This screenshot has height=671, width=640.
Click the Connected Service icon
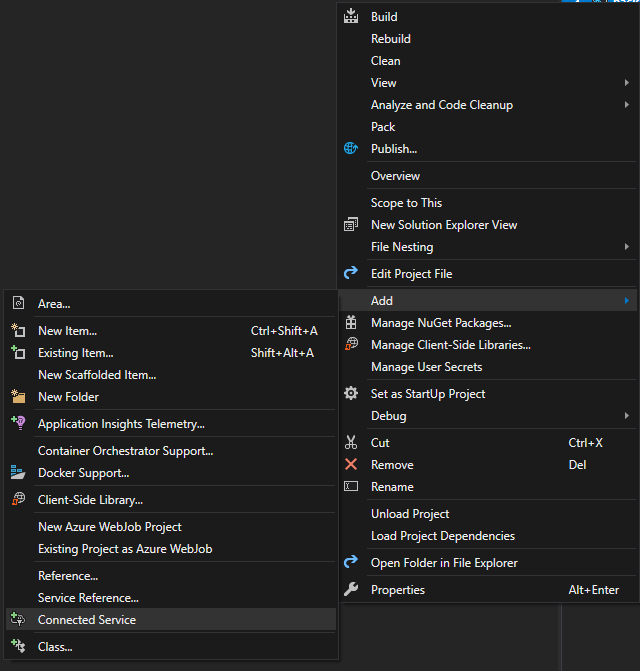tap(18, 619)
